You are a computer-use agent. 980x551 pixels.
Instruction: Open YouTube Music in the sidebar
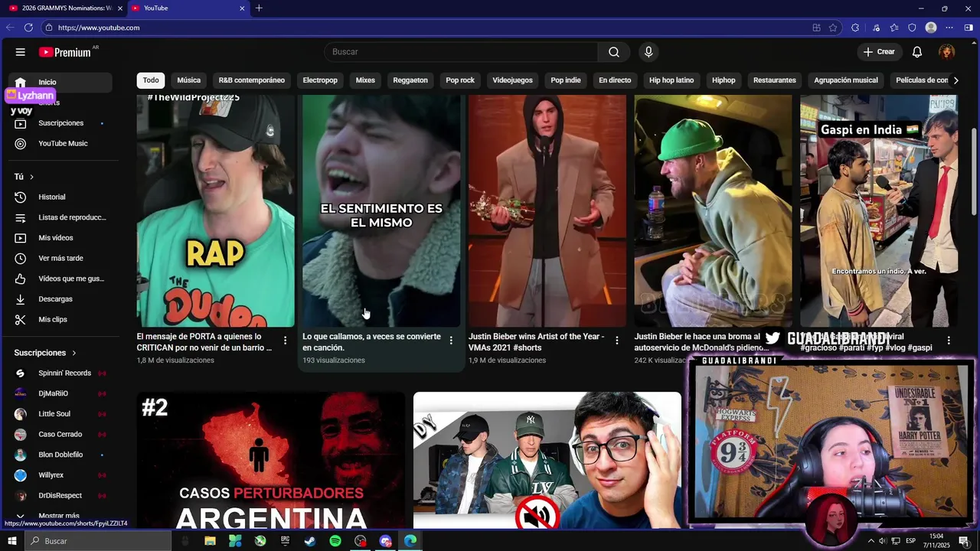coord(61,144)
